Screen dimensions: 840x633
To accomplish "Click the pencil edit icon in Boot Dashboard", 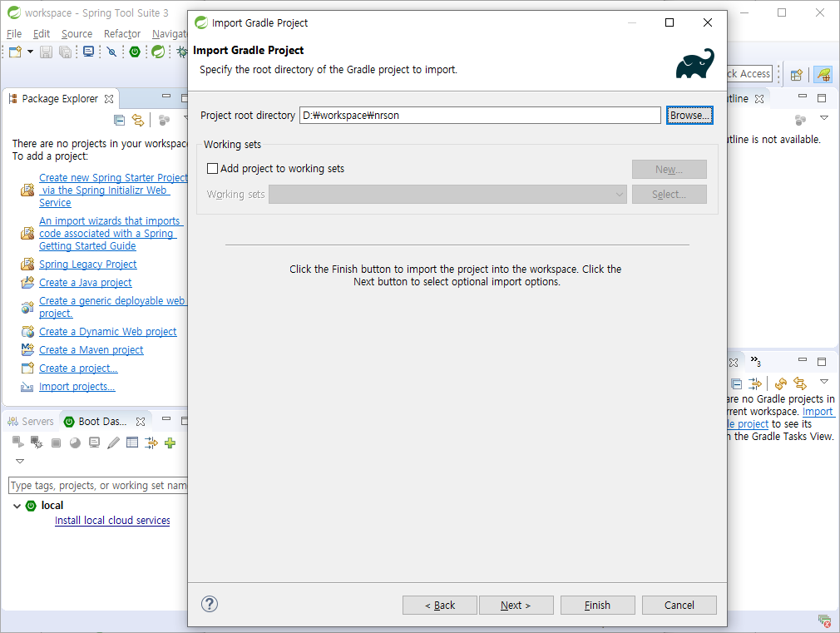I will click(113, 443).
